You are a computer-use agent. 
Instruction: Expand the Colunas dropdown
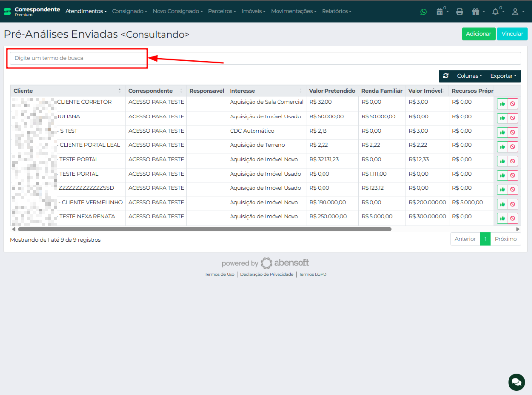click(469, 76)
